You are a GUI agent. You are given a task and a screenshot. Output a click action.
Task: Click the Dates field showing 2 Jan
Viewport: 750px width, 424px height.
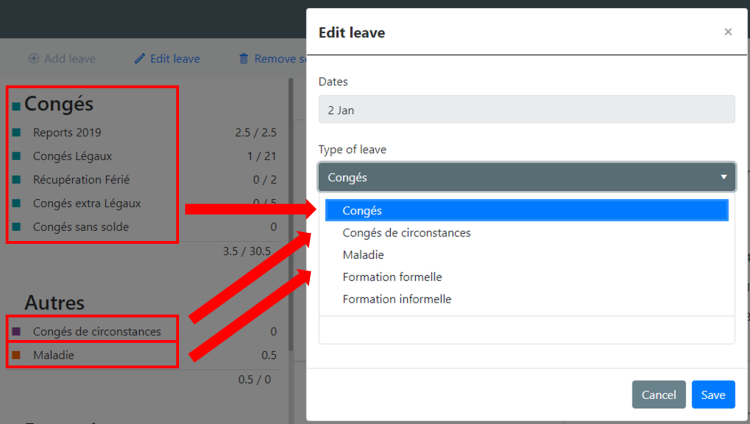527,110
